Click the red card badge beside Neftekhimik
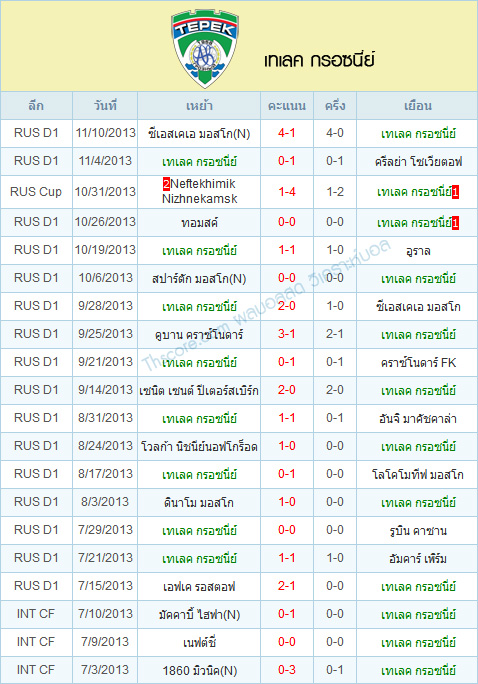 [166, 184]
